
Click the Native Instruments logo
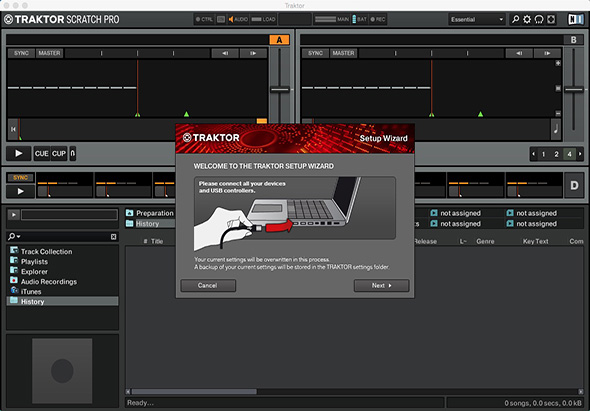[576, 19]
